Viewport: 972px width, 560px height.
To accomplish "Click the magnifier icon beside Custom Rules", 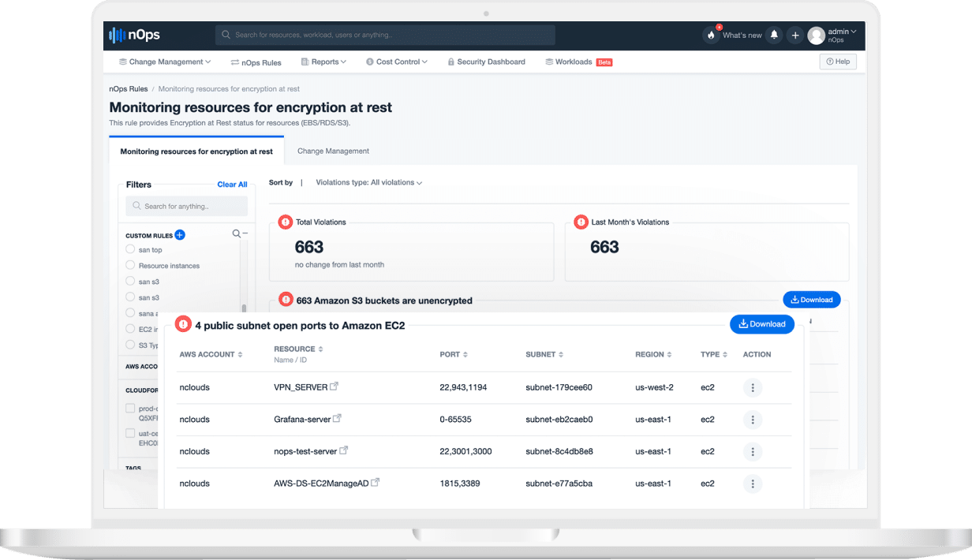I will [236, 233].
